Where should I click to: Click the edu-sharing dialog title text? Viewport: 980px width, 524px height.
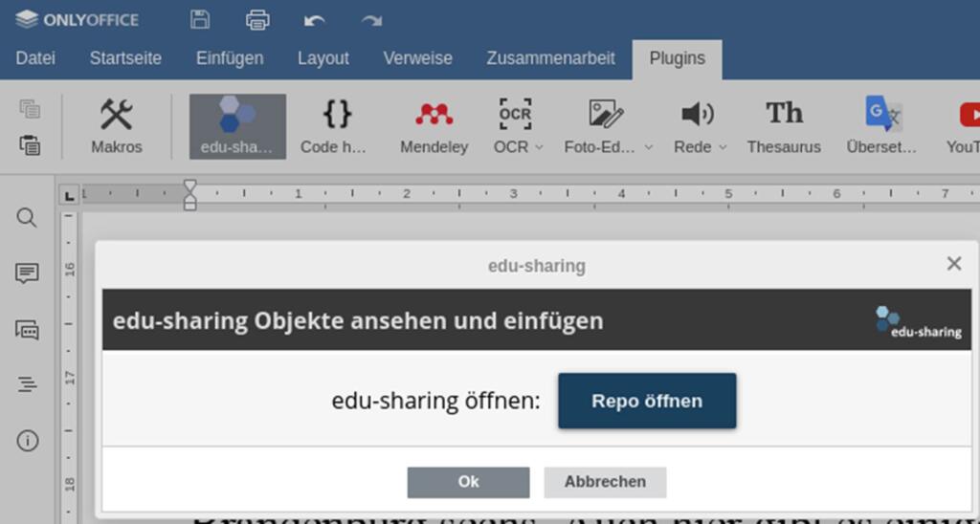[537, 267]
